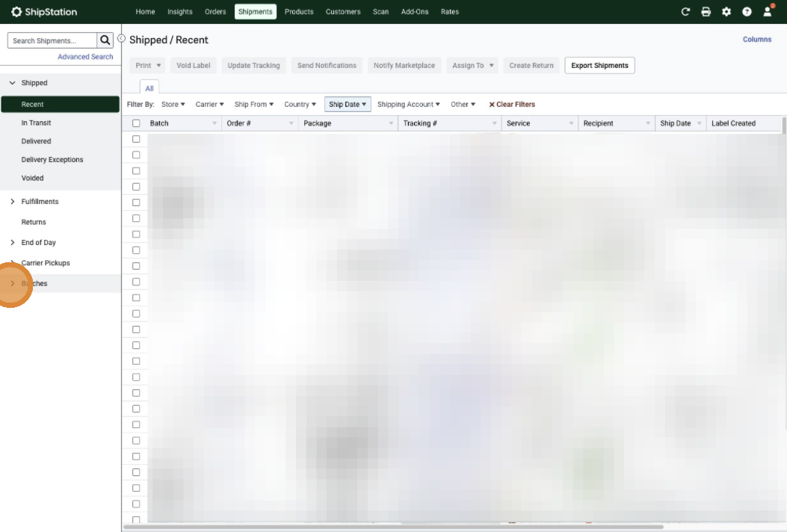
Task: Click the ShipStation logo
Action: [x=44, y=12]
